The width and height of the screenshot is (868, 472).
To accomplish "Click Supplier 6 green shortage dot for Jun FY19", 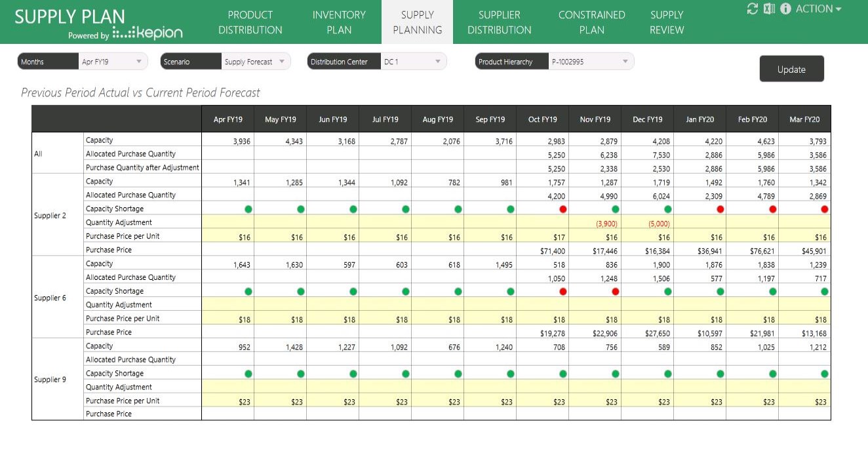I will pos(353,292).
